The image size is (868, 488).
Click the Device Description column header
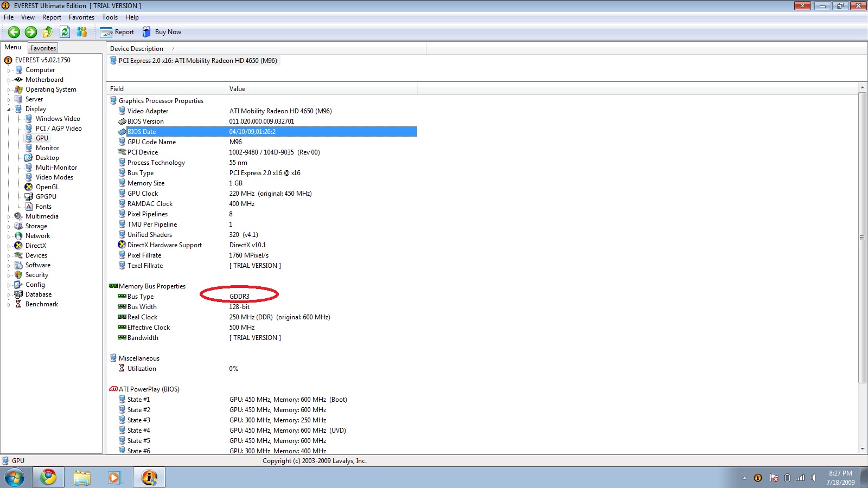tap(266, 49)
